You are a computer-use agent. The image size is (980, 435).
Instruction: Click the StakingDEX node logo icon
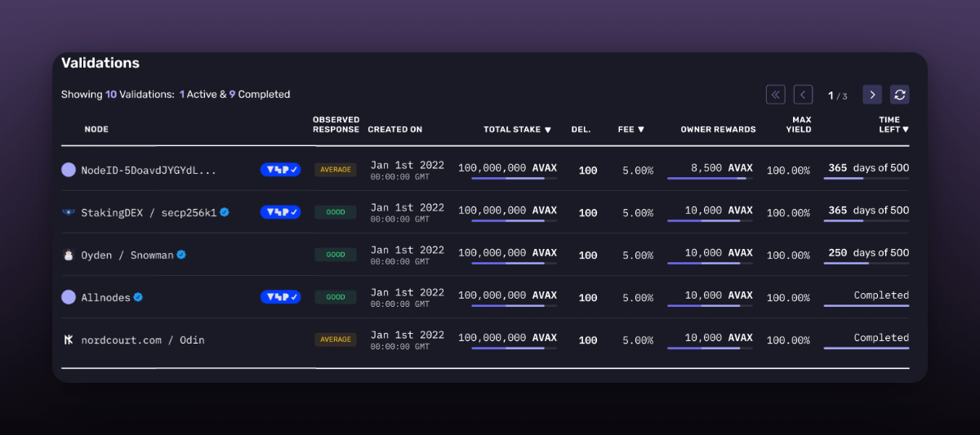pyautogui.click(x=69, y=212)
